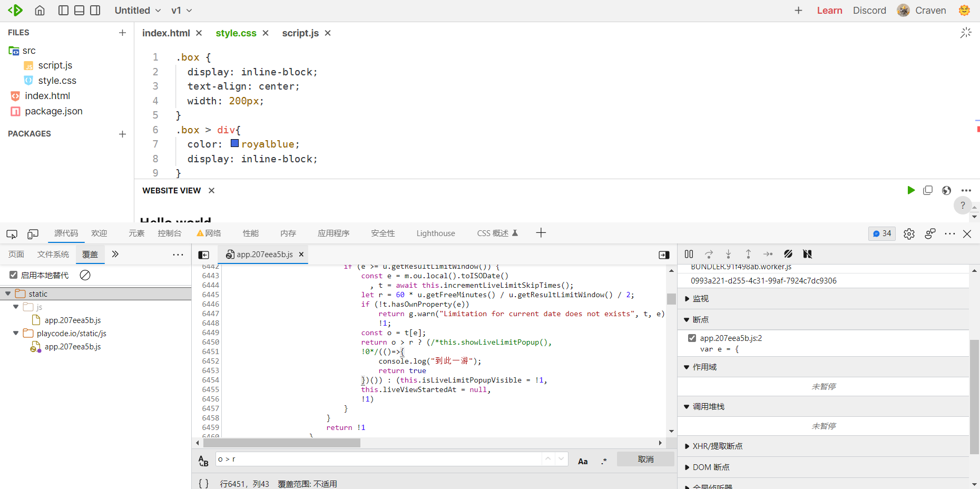
Task: Toggle 启用本地替代 checkbox
Action: (14, 275)
